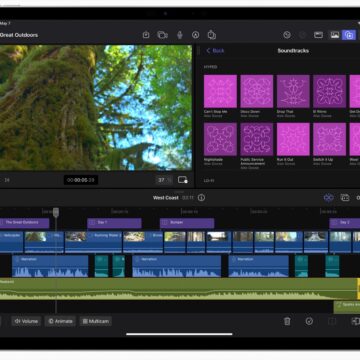The height and width of the screenshot is (360, 360).
Task: Select the Bumper title clip
Action: [x=187, y=223]
